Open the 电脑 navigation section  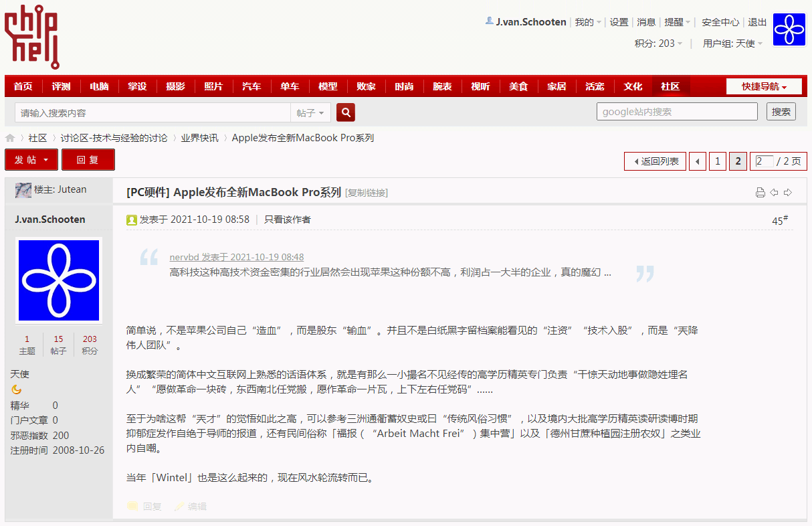point(99,86)
